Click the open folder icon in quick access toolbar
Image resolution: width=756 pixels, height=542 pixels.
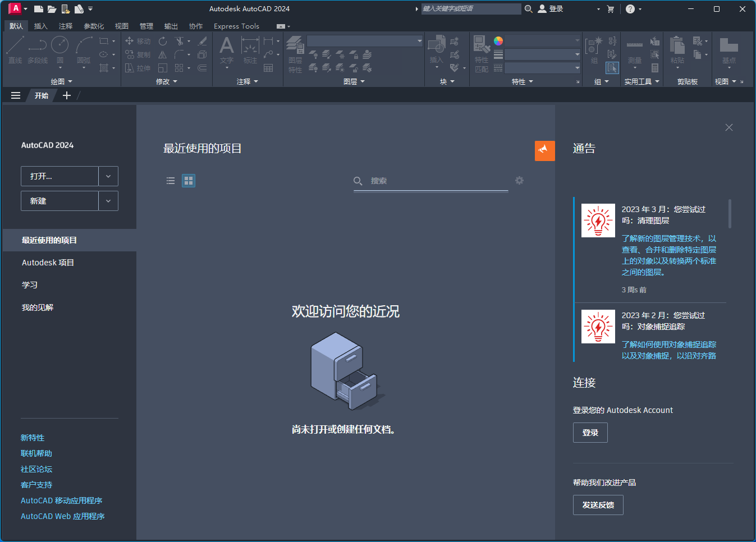click(52, 9)
